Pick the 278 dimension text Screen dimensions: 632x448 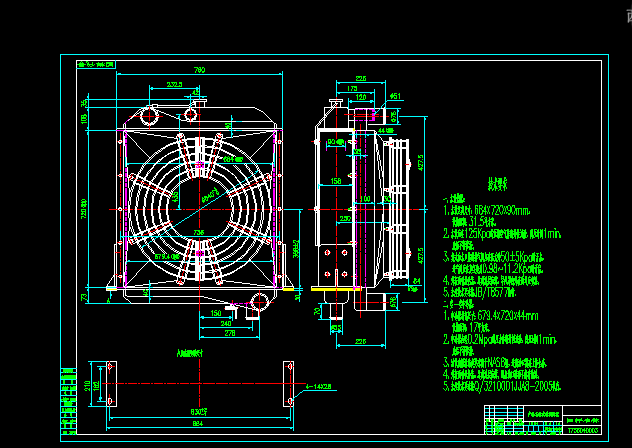tap(230, 333)
